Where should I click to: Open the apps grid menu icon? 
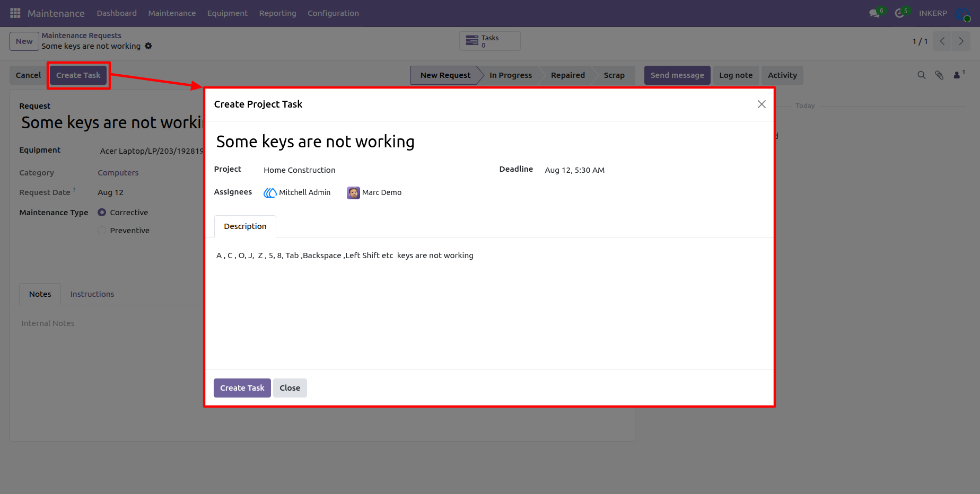pos(15,13)
